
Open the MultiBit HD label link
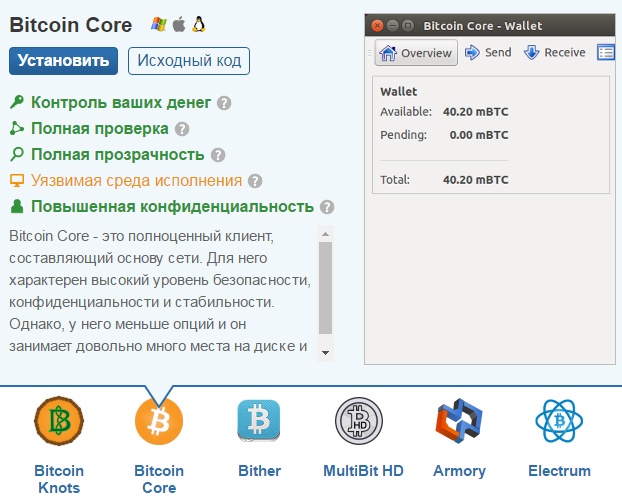coord(363,471)
